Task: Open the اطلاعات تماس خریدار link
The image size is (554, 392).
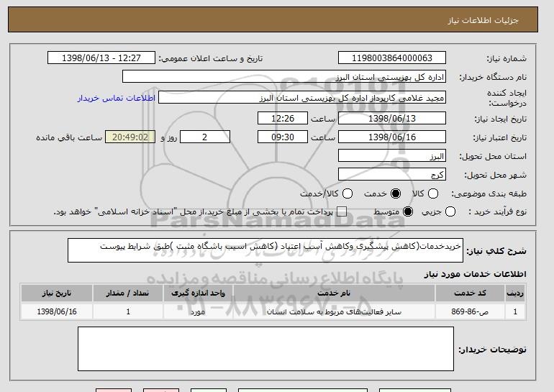Action: 117,98
